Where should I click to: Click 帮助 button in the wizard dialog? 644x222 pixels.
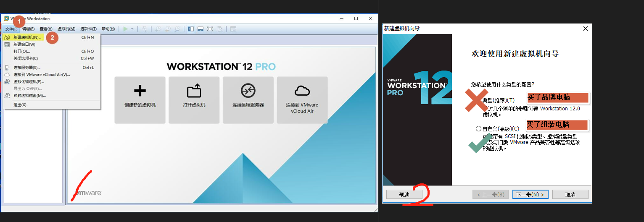coord(404,194)
